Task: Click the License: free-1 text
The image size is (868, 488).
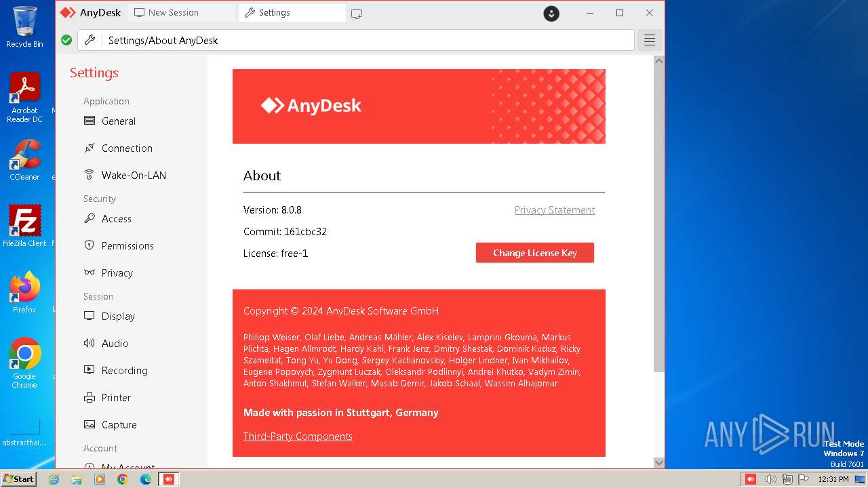Action: (x=276, y=253)
